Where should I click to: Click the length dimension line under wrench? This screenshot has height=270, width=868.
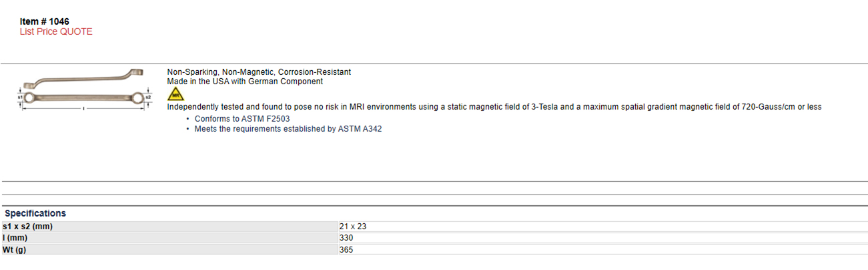click(83, 108)
